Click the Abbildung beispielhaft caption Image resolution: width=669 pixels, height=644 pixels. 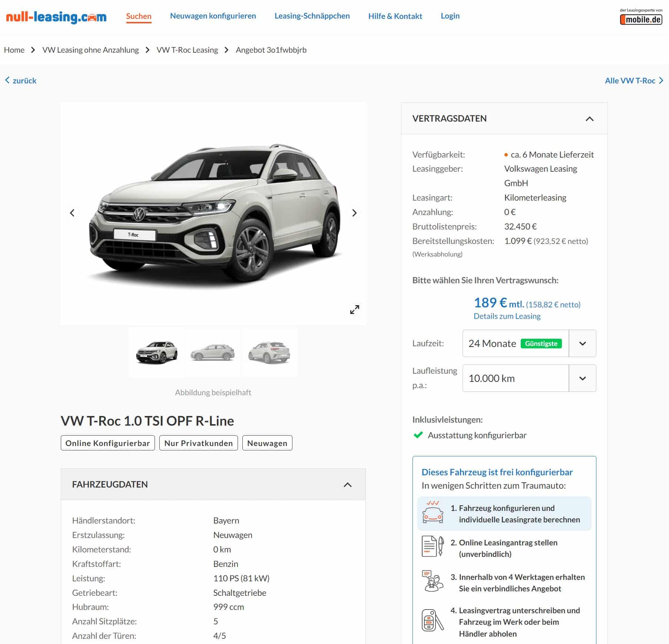(213, 392)
